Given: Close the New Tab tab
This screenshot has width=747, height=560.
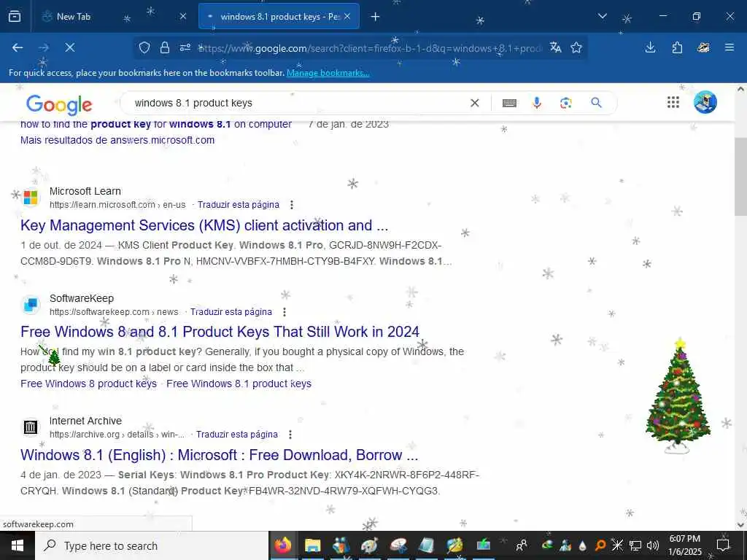Looking at the screenshot, I should [183, 17].
